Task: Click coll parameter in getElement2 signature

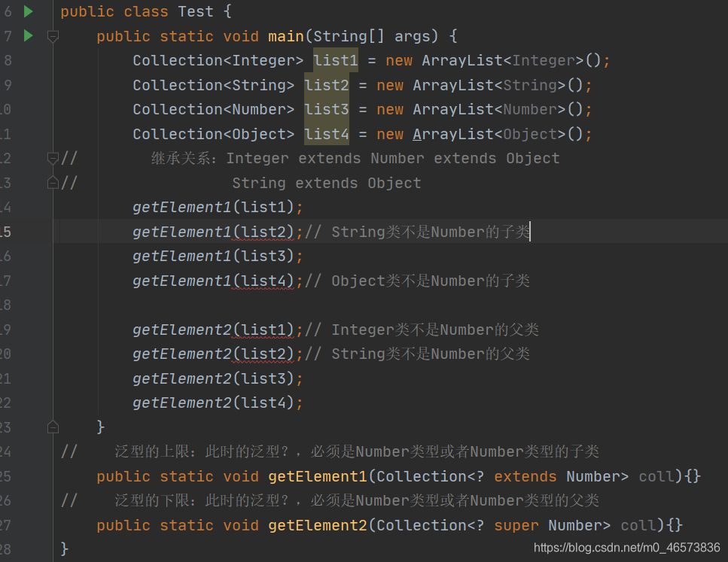Action: pyautogui.click(x=638, y=525)
